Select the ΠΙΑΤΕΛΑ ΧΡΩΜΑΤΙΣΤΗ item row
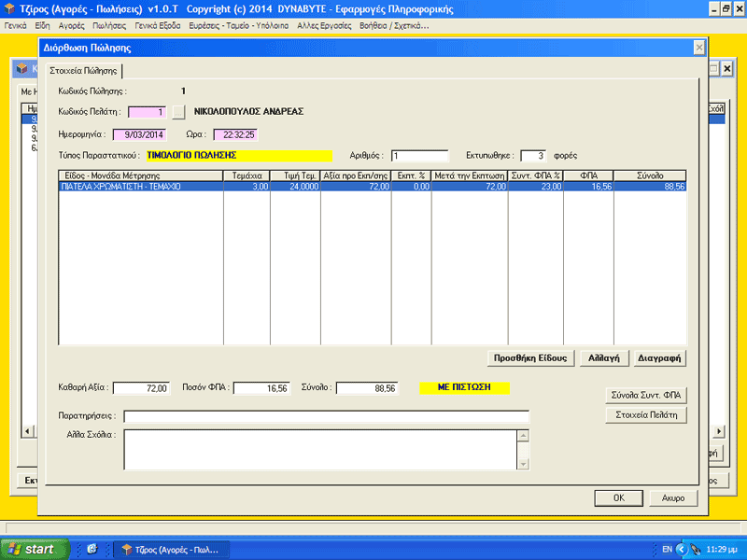The image size is (747, 560). (372, 187)
